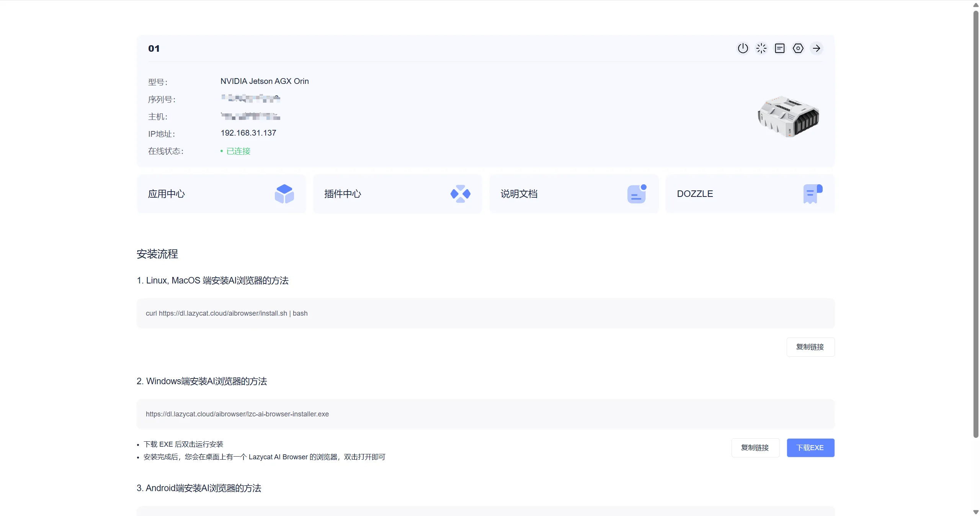Open the 插件中心 card
Screen dimensions: 980x516
click(397, 194)
